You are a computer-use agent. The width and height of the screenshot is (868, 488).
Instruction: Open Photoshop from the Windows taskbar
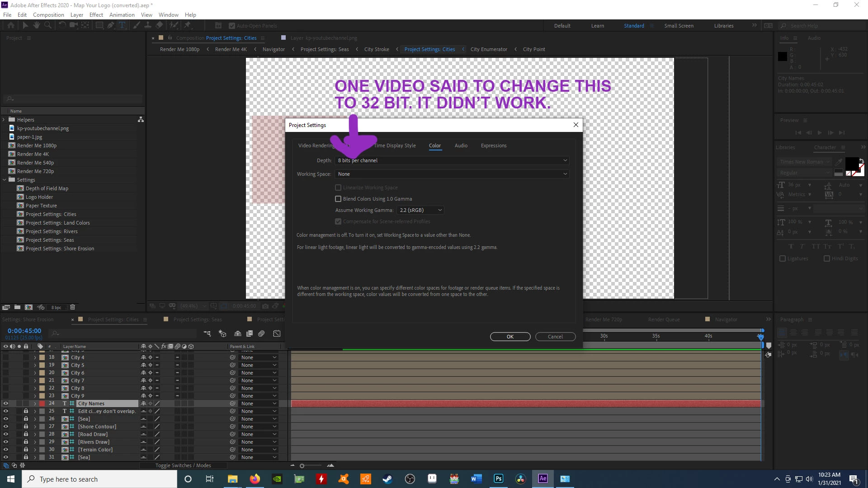(498, 479)
